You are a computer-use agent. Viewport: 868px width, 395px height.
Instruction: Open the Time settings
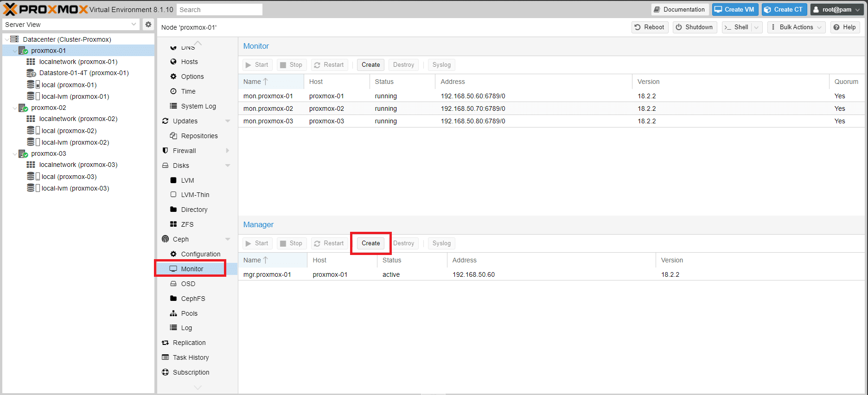coord(188,91)
